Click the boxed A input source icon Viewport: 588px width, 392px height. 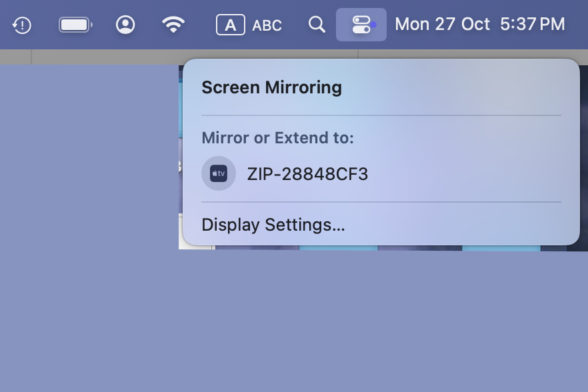tap(230, 25)
